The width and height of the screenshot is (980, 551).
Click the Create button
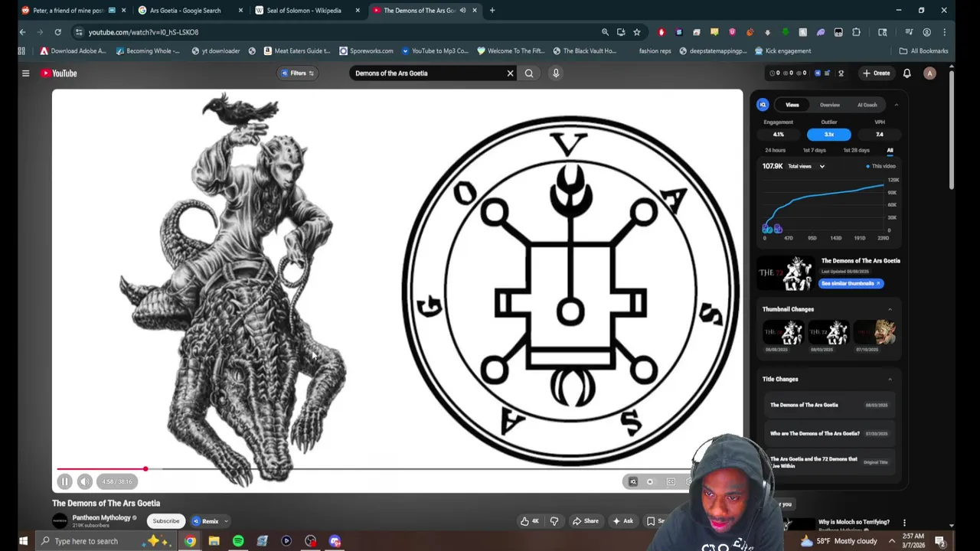[x=877, y=73]
